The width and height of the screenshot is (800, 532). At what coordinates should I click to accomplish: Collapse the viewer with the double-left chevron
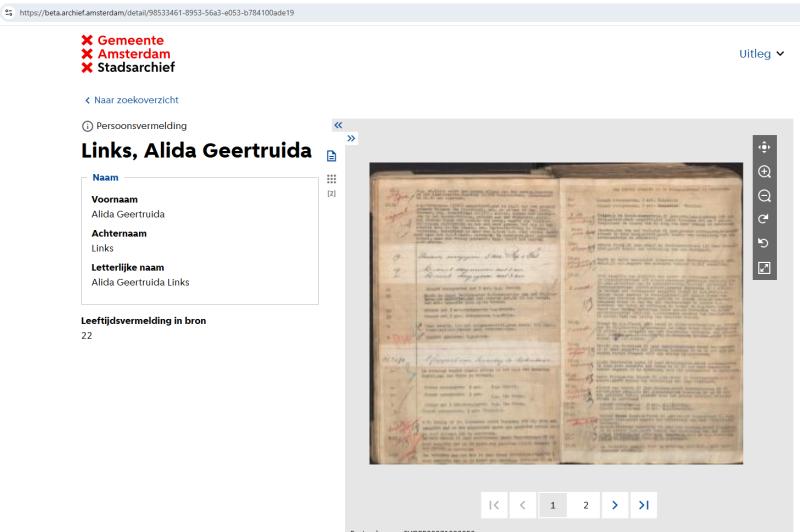tap(338, 125)
